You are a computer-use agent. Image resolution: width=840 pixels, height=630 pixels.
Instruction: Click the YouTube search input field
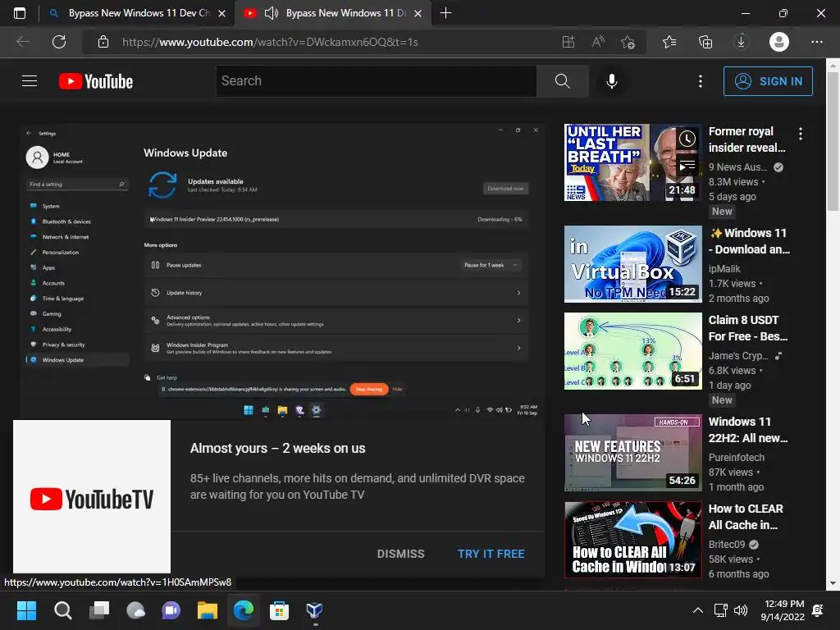pyautogui.click(x=376, y=81)
